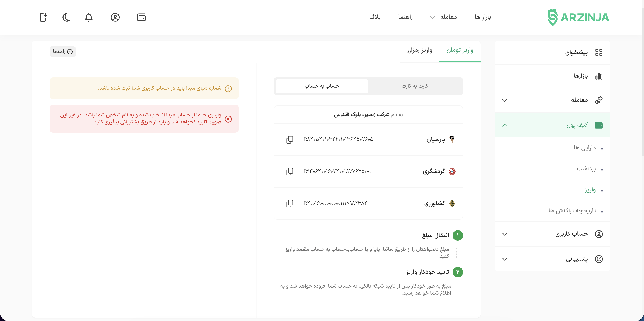The width and height of the screenshot is (644, 321).
Task: Click the راهنما help button
Action: tap(63, 51)
